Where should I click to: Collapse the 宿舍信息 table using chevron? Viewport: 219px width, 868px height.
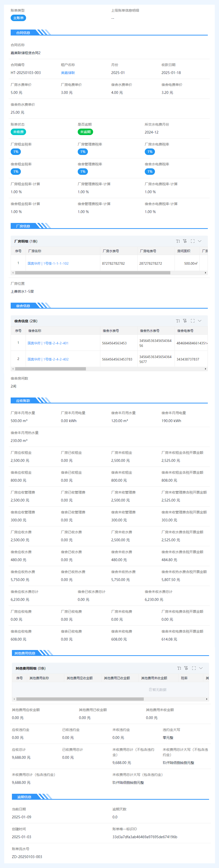200,321
